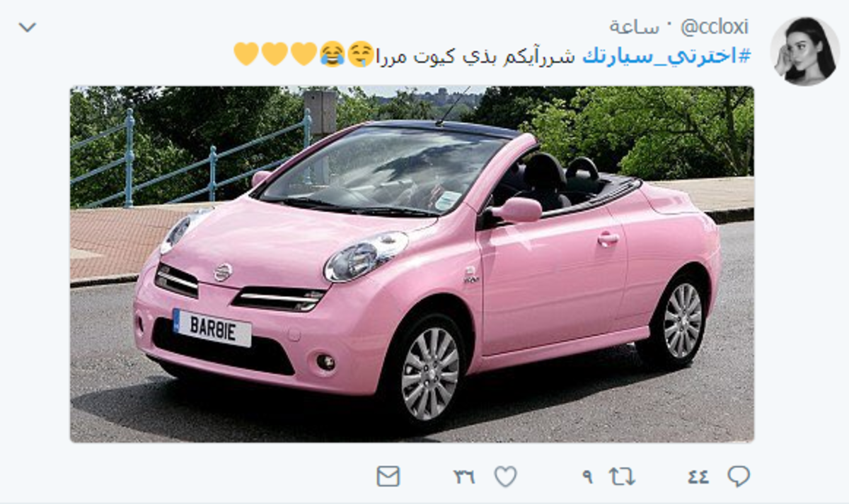Image resolution: width=849 pixels, height=504 pixels.
Task: Retweet this pink car tweet
Action: pyautogui.click(x=622, y=476)
